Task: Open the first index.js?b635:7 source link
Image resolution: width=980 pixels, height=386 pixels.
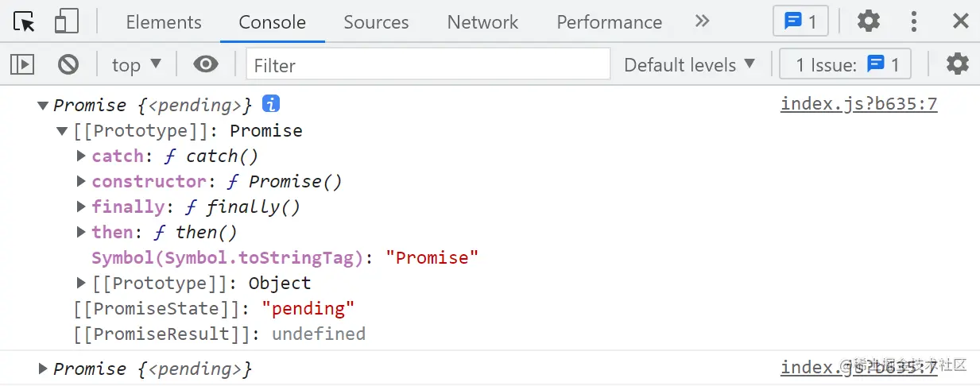Action: pyautogui.click(x=858, y=104)
